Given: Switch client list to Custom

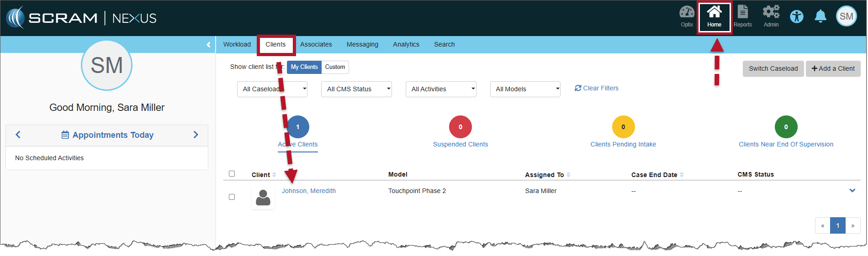Looking at the screenshot, I should pyautogui.click(x=335, y=67).
